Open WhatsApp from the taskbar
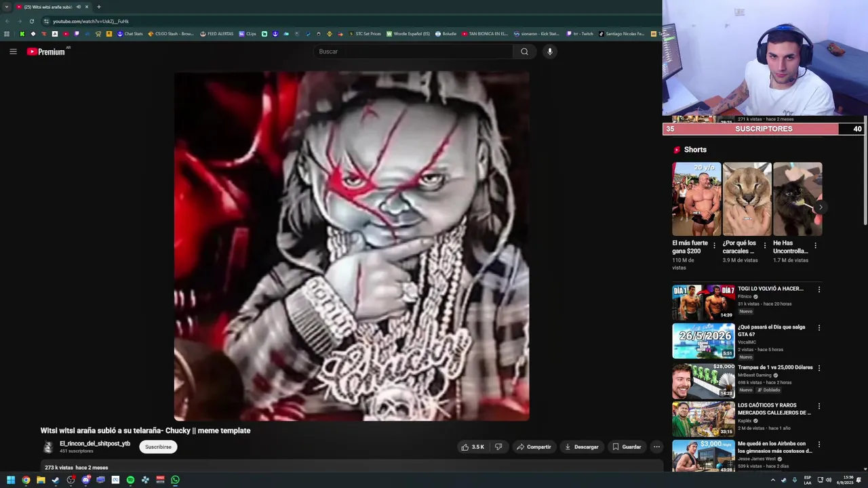This screenshot has height=488, width=868. click(175, 480)
